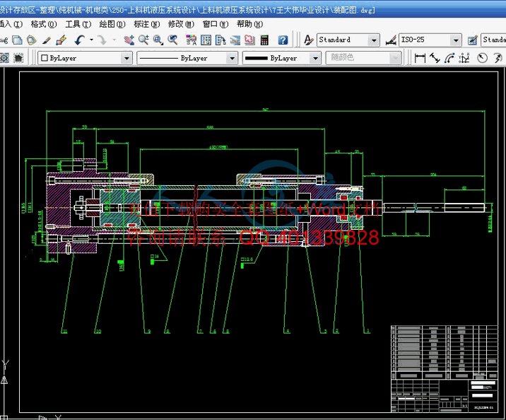Click the white ByLayer color swatch box
Screen dimensions: 506x420
[x=45, y=58]
